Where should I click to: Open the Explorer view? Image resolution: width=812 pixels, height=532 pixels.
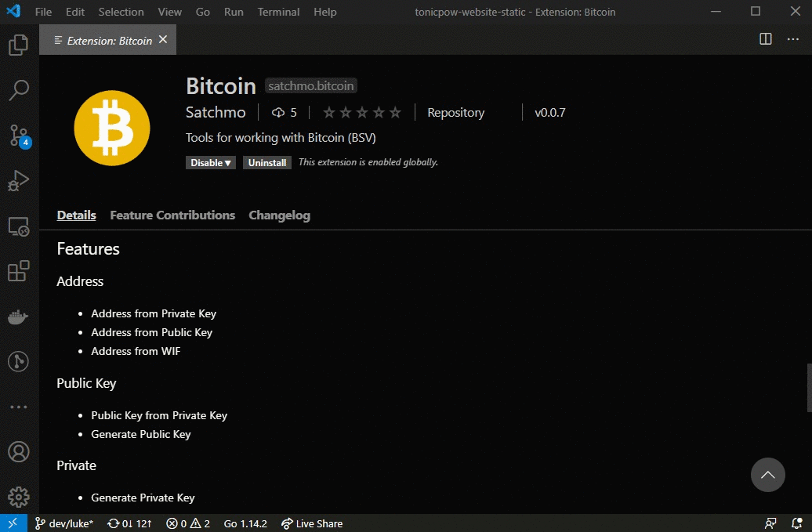tap(19, 45)
